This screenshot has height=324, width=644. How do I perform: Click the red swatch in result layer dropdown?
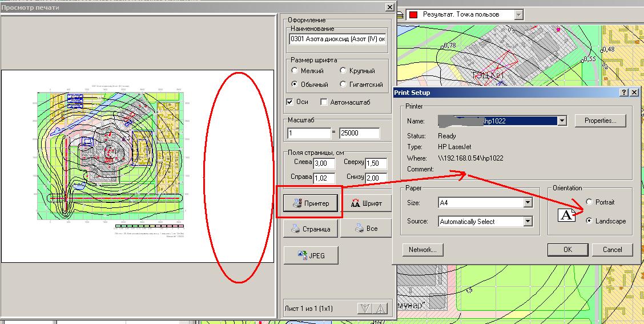click(414, 14)
